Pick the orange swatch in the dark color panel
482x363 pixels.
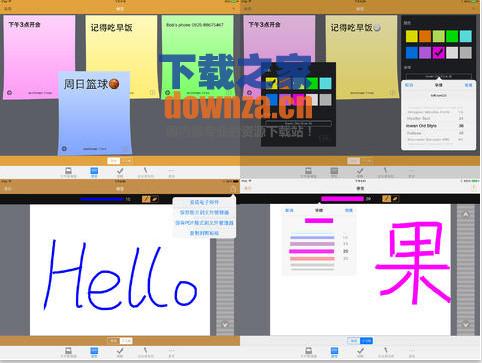(425, 36)
